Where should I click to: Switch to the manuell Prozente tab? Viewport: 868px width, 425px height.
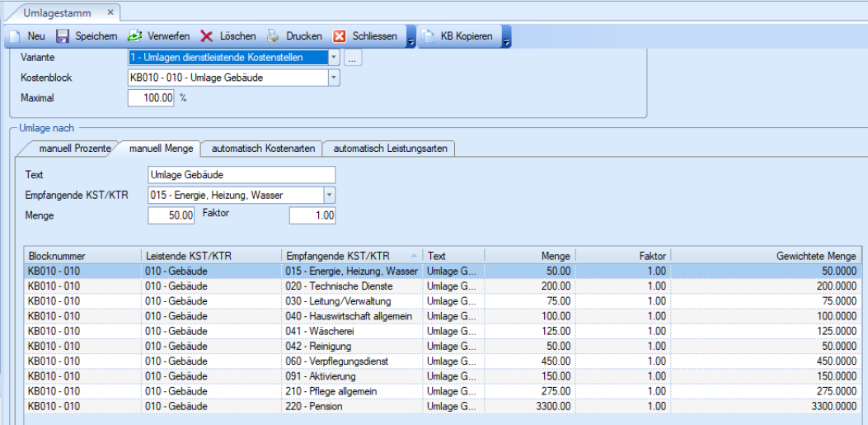point(75,149)
